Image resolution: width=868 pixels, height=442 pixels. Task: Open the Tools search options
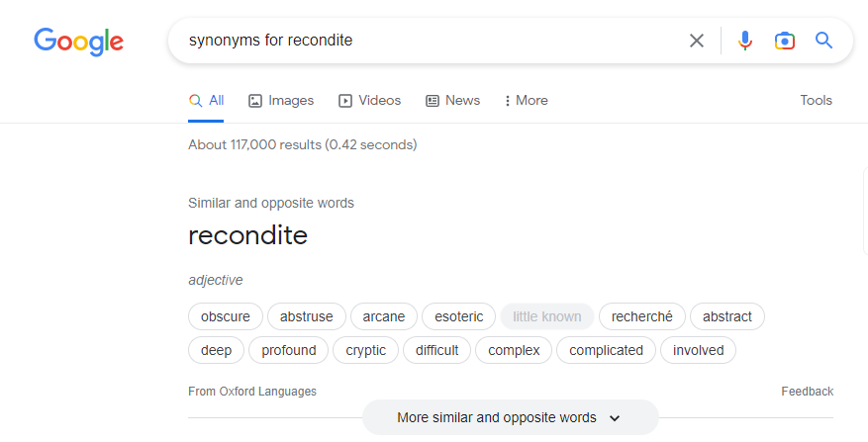point(816,100)
